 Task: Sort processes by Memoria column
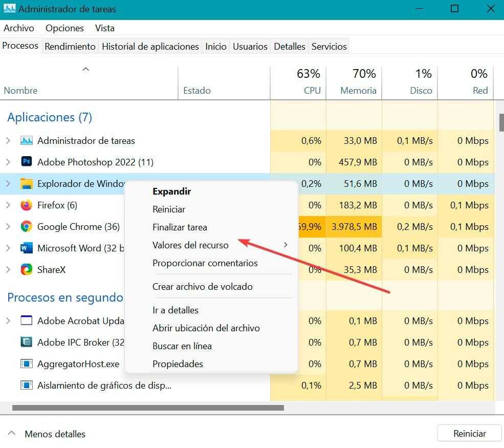[x=358, y=91]
